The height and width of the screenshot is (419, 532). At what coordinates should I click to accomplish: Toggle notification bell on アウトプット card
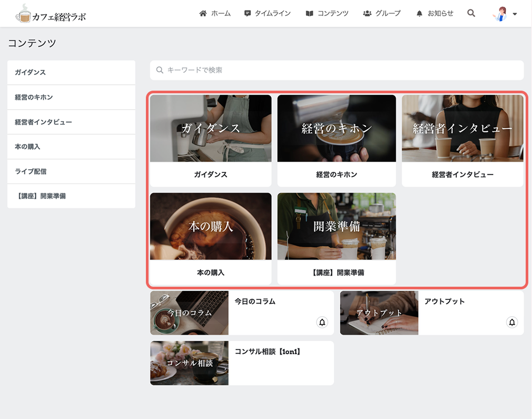pos(512,322)
